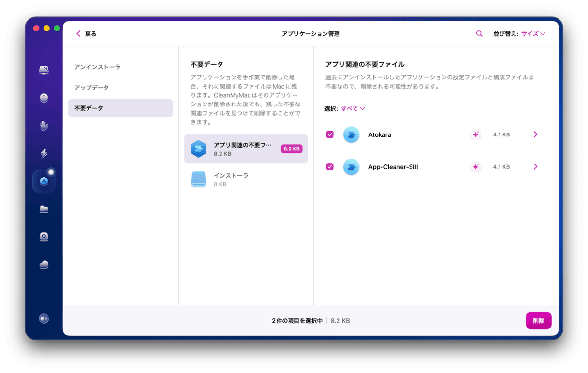Expand Atokara details with its chevron
Screen dimensions: 588x373
pyautogui.click(x=535, y=134)
